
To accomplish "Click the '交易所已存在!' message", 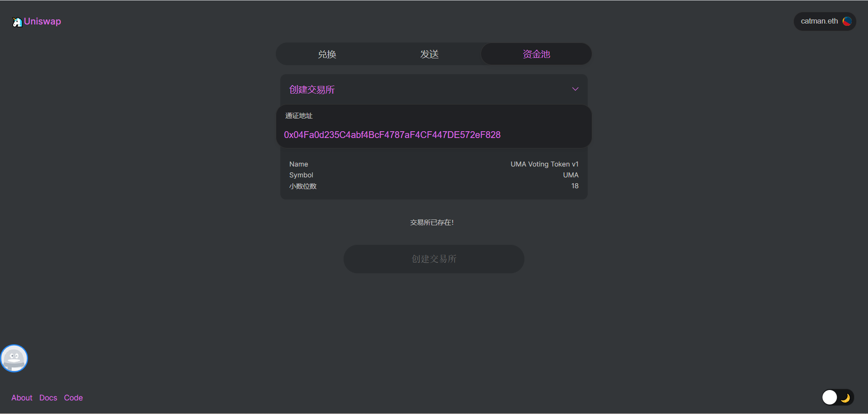I will (432, 223).
